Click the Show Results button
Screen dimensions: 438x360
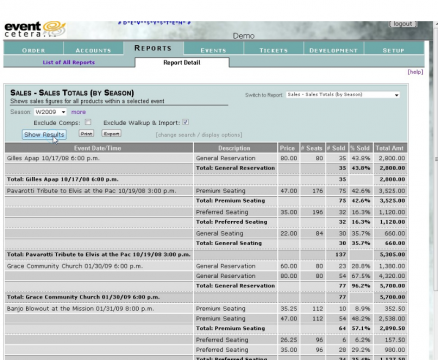(44, 135)
